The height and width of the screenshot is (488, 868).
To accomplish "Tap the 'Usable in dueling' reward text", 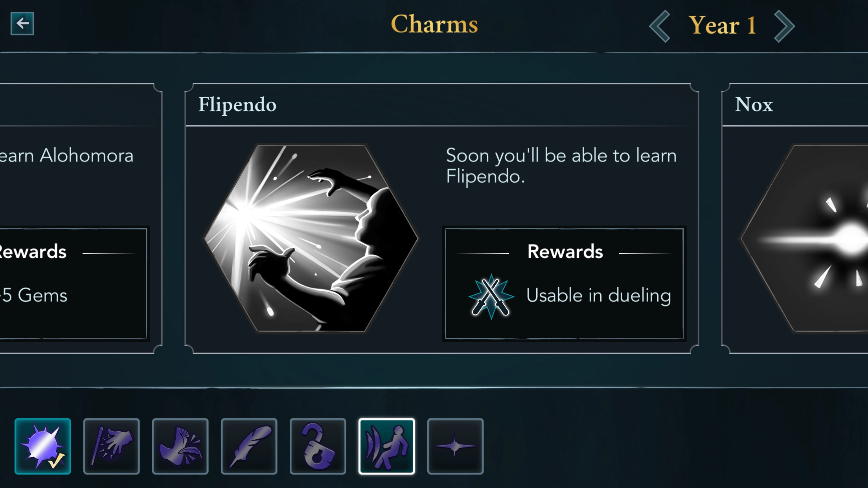I will click(598, 295).
